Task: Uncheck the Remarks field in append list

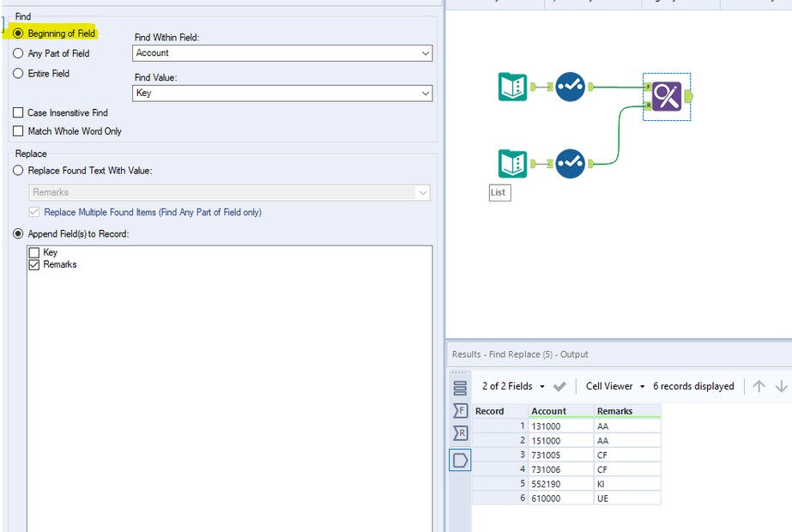Action: pyautogui.click(x=34, y=265)
